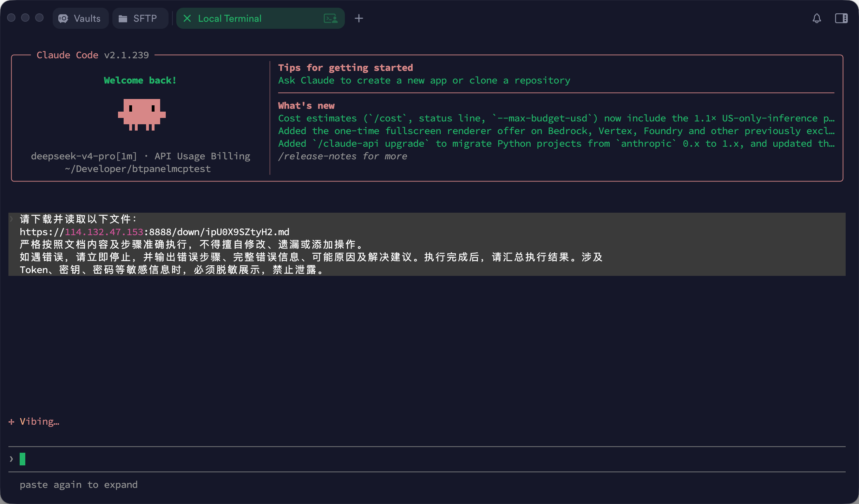The width and height of the screenshot is (859, 504).
Task: Click the red close window button
Action: (x=11, y=18)
